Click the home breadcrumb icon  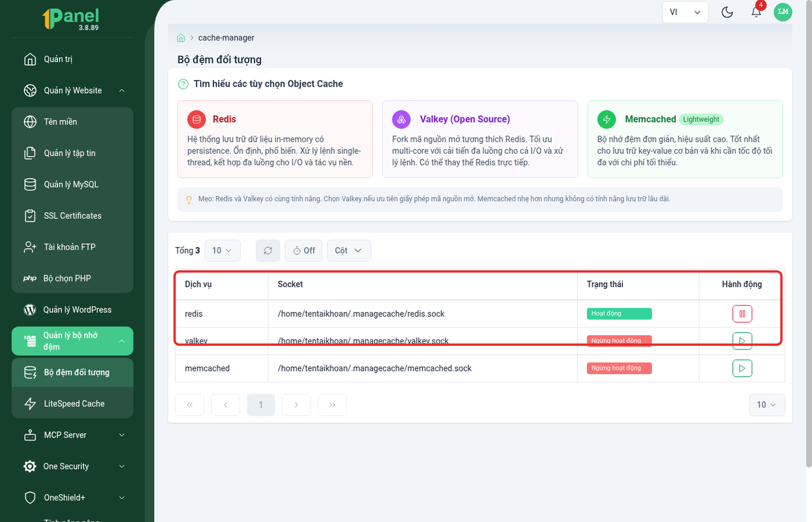point(181,38)
